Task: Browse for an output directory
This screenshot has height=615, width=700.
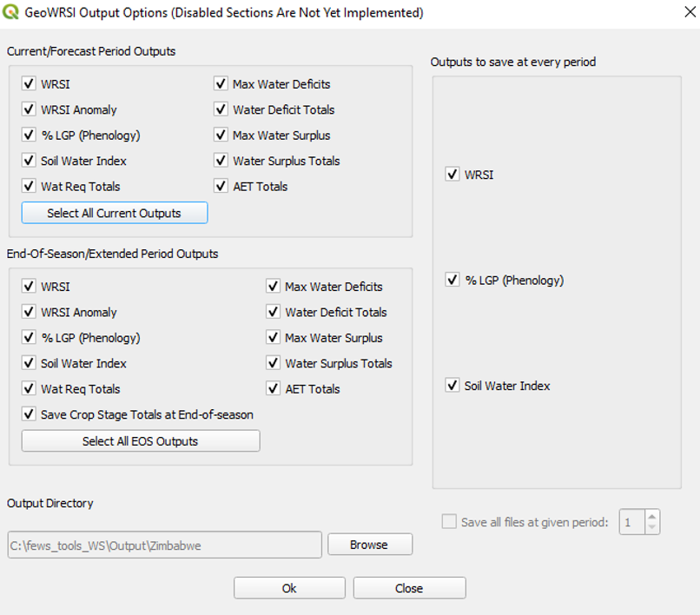Action: point(369,545)
